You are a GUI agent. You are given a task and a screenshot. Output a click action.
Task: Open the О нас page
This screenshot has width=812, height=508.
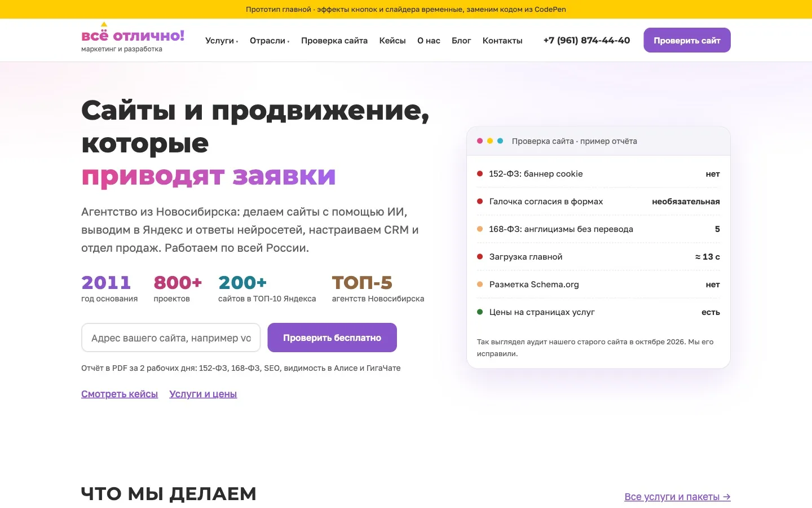(x=429, y=41)
